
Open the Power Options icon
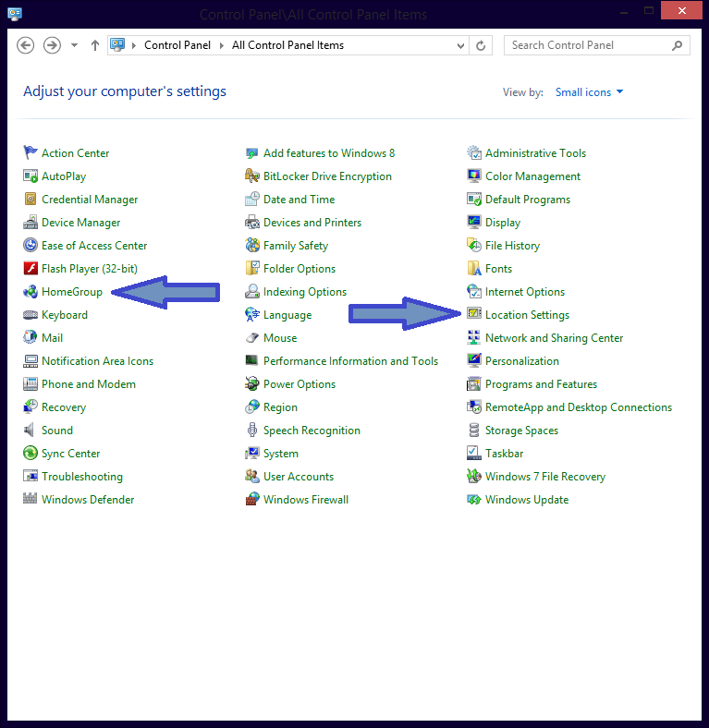tap(251, 383)
